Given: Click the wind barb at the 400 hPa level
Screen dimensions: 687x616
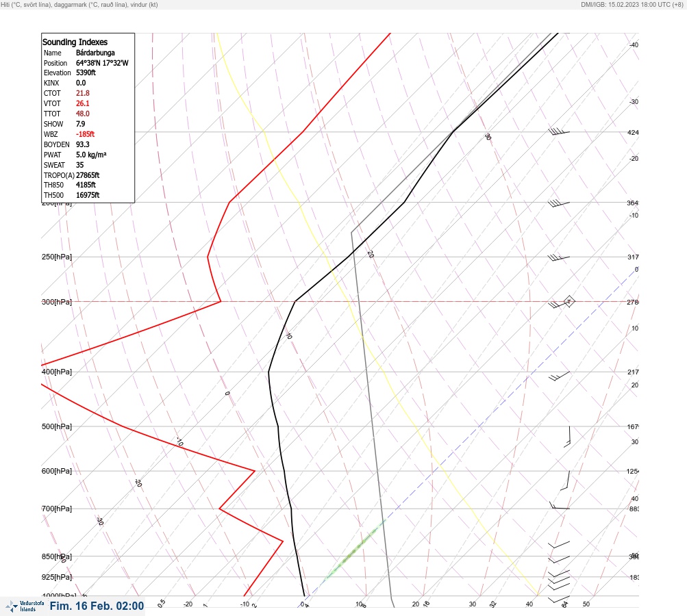Looking at the screenshot, I should [559, 376].
